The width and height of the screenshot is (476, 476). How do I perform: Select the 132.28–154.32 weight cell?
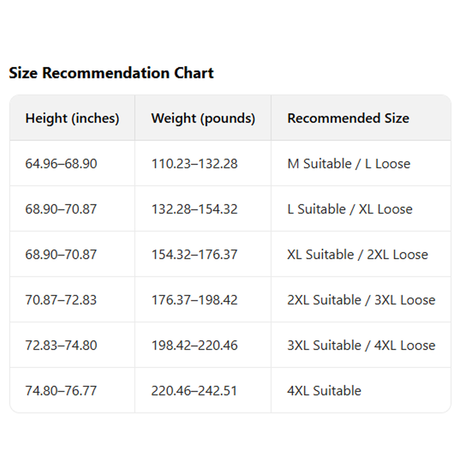194,209
